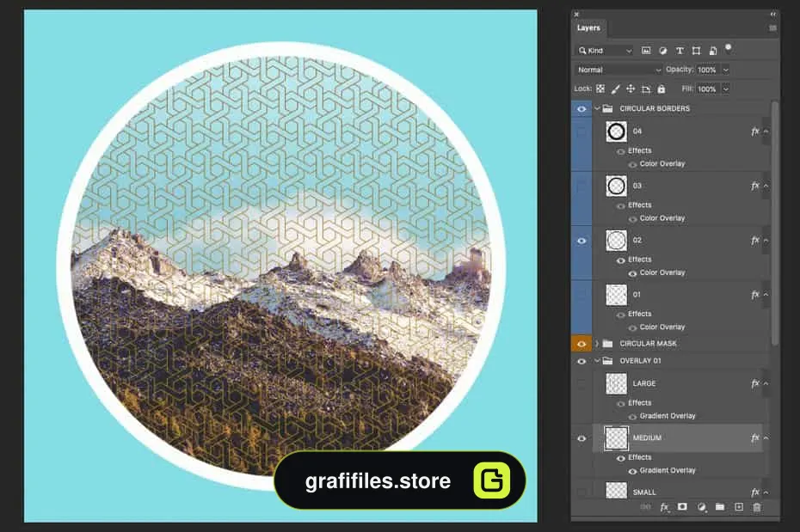Hide the CIRCULAR BORDERS group
The image size is (800, 532).
pos(582,108)
